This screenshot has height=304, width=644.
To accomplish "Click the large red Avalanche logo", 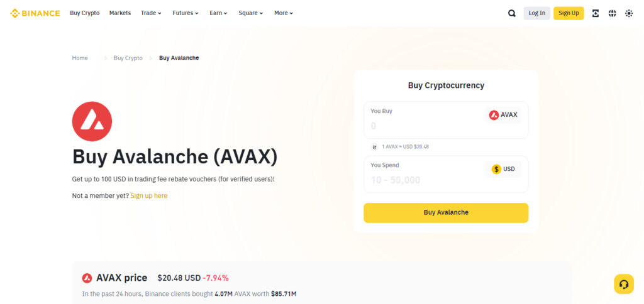I will point(92,121).
